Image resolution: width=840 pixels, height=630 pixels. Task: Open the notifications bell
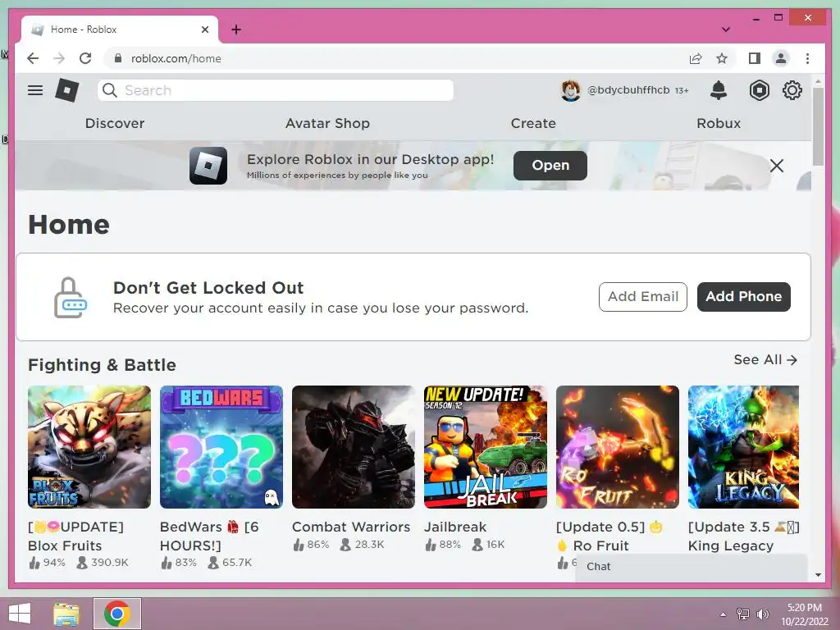click(x=719, y=90)
